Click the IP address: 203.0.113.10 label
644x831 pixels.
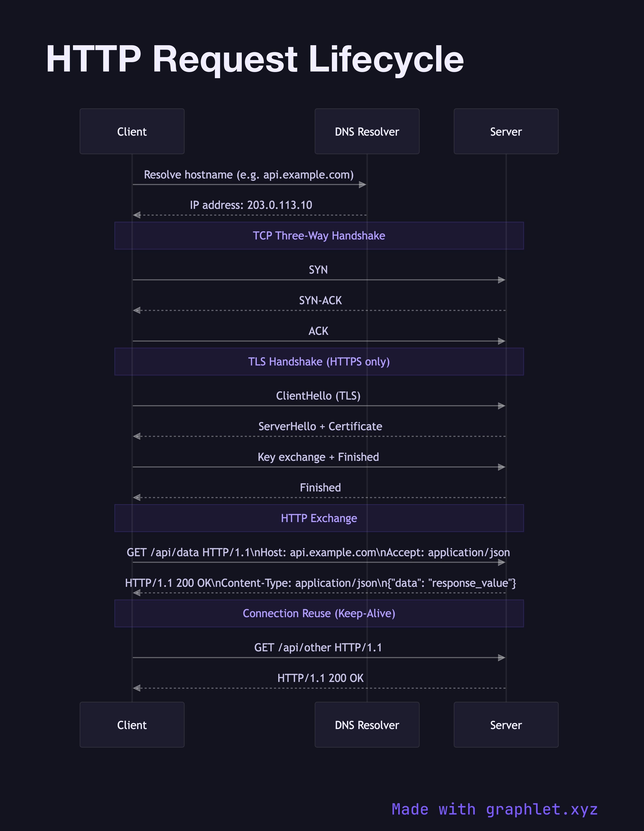click(251, 205)
